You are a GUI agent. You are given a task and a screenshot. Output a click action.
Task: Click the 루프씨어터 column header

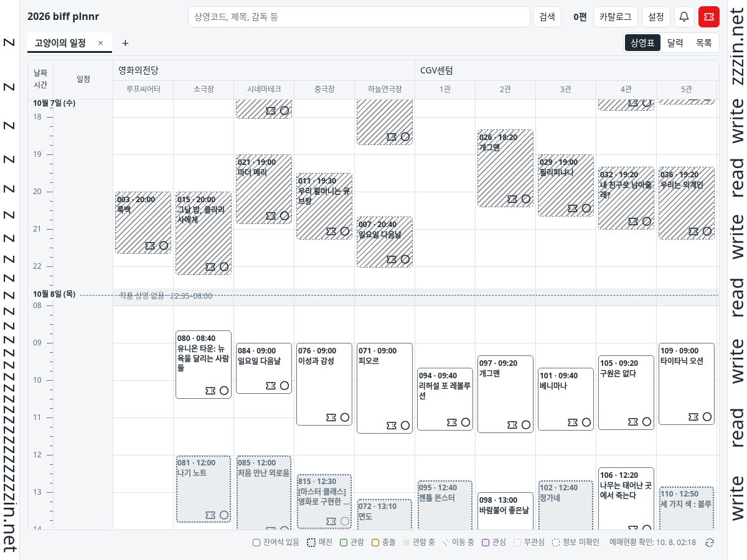pyautogui.click(x=143, y=90)
